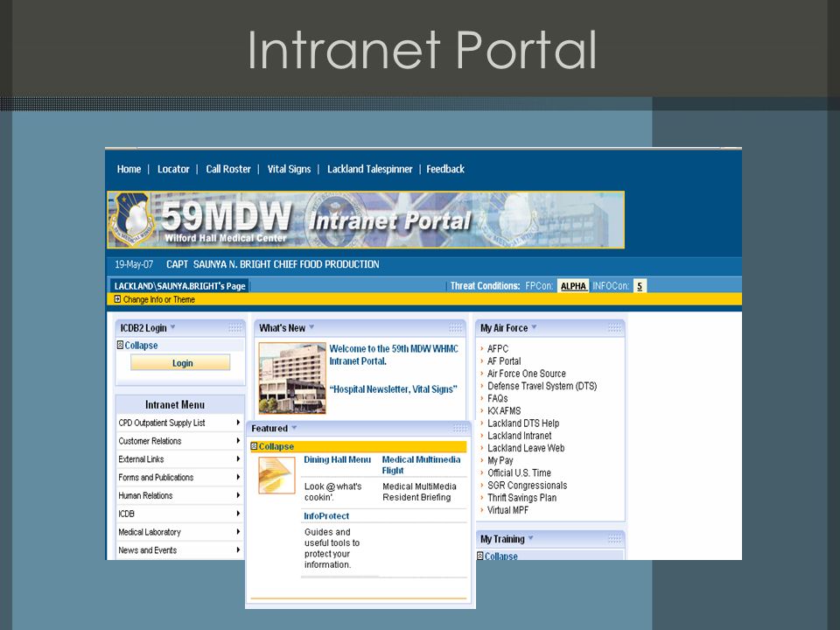Open the ICDB2 Login dropdown arrow
Screen dimensions: 840x630
click(173, 327)
